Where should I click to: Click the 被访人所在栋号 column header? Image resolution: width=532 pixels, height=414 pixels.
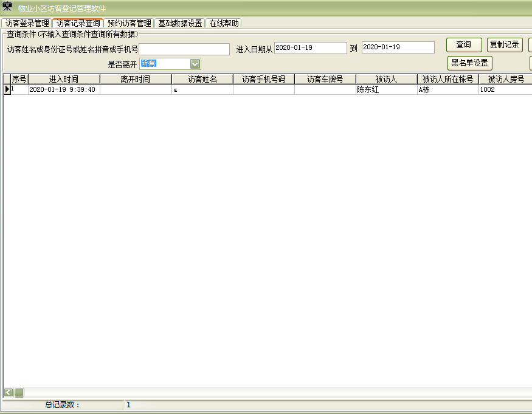pyautogui.click(x=448, y=79)
